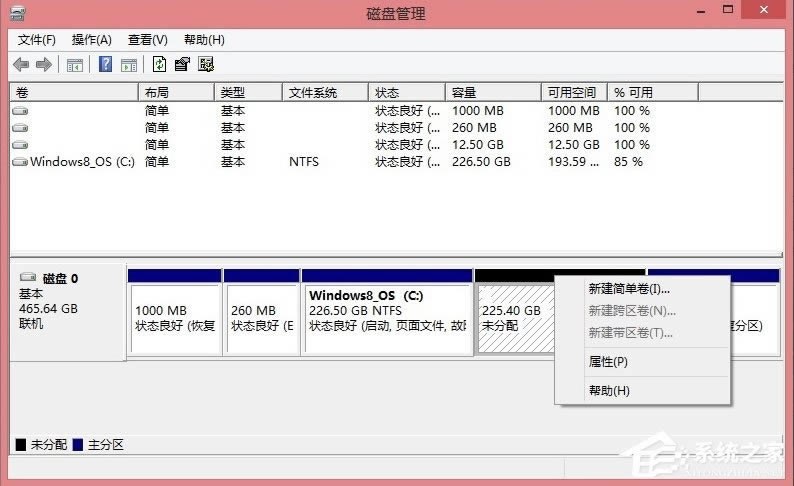The width and height of the screenshot is (794, 486).
Task: Select the 1000 MB volume drive icon
Action: tap(20, 110)
